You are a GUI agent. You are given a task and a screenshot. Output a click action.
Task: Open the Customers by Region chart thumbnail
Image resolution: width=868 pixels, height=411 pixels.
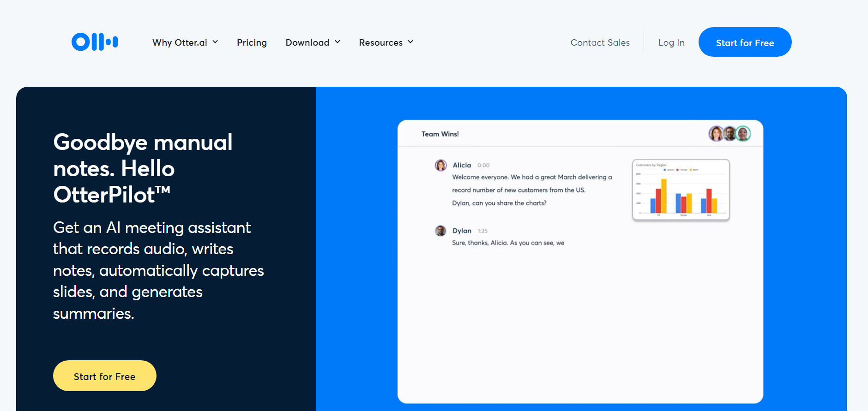point(681,190)
